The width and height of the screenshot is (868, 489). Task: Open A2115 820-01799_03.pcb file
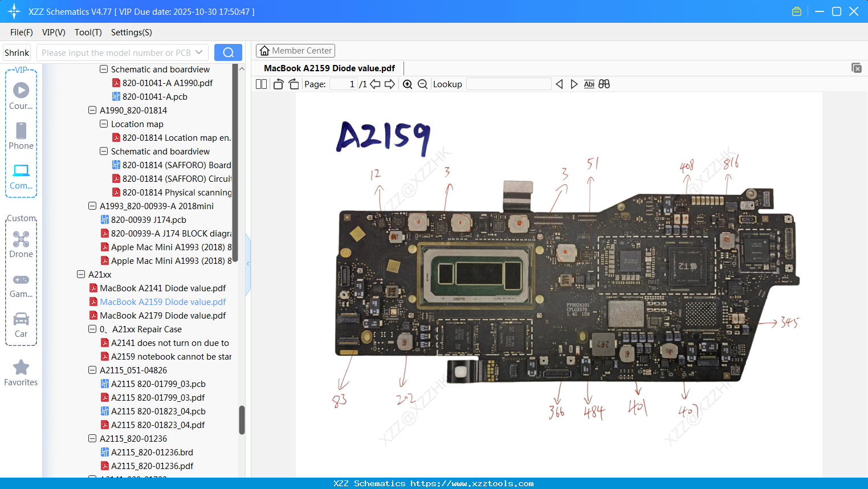pos(153,384)
